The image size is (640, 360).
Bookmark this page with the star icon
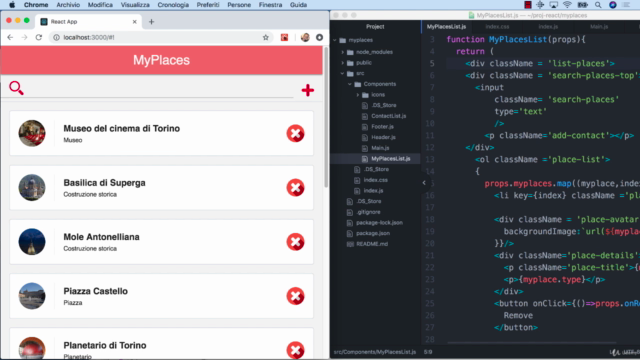(266, 38)
